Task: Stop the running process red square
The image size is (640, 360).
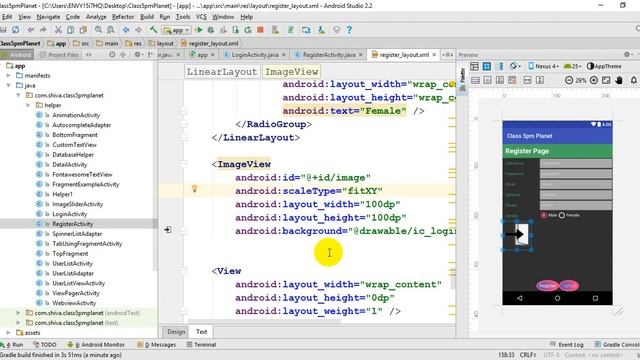Action: 260,30
